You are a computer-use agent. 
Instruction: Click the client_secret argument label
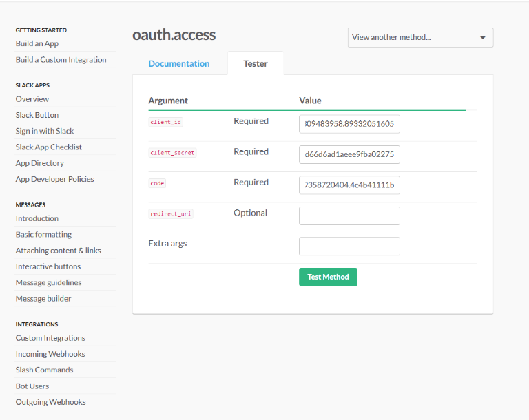[x=172, y=153]
